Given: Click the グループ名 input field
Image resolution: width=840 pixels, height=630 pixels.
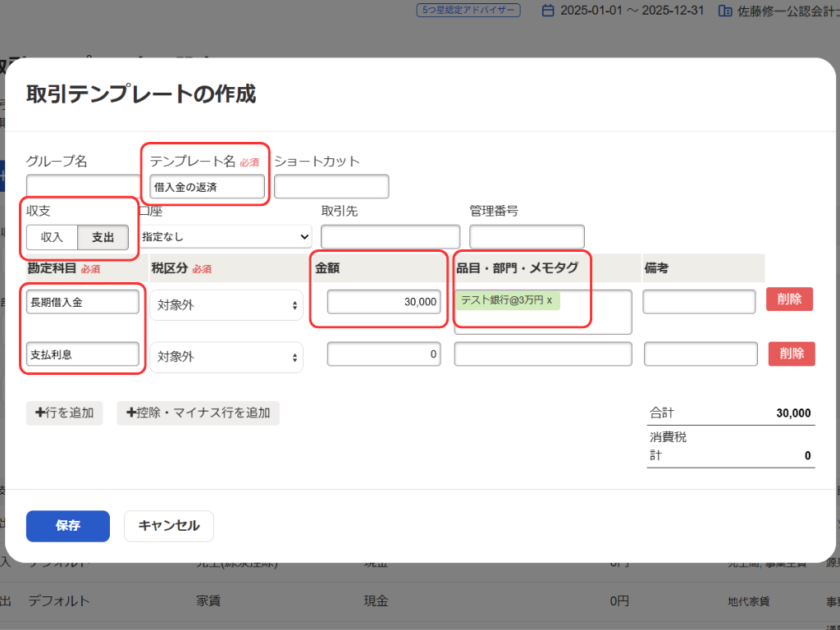Looking at the screenshot, I should 83,187.
